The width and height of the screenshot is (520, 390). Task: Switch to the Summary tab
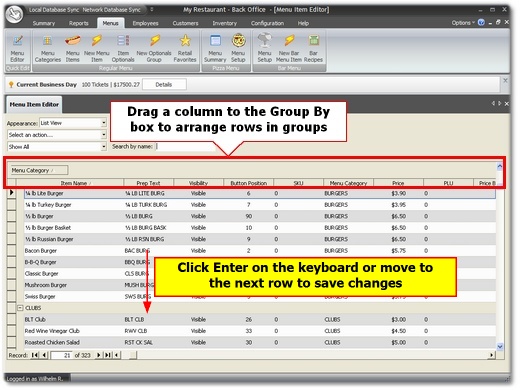[44, 23]
